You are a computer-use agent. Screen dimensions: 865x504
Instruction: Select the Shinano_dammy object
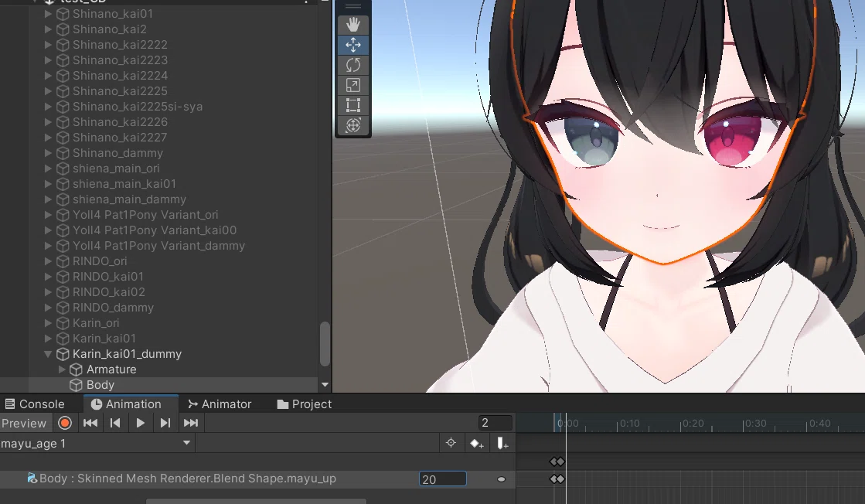pos(117,153)
